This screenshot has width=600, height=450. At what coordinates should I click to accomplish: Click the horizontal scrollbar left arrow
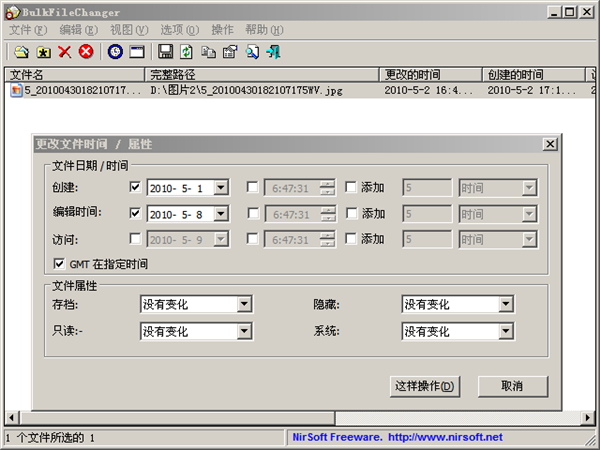11,417
